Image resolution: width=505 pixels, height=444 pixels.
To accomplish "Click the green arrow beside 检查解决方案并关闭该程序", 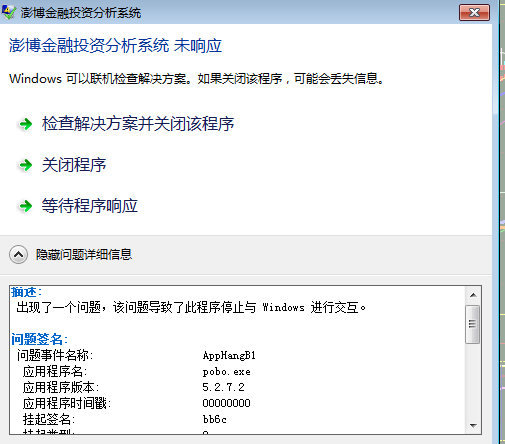I will point(25,124).
